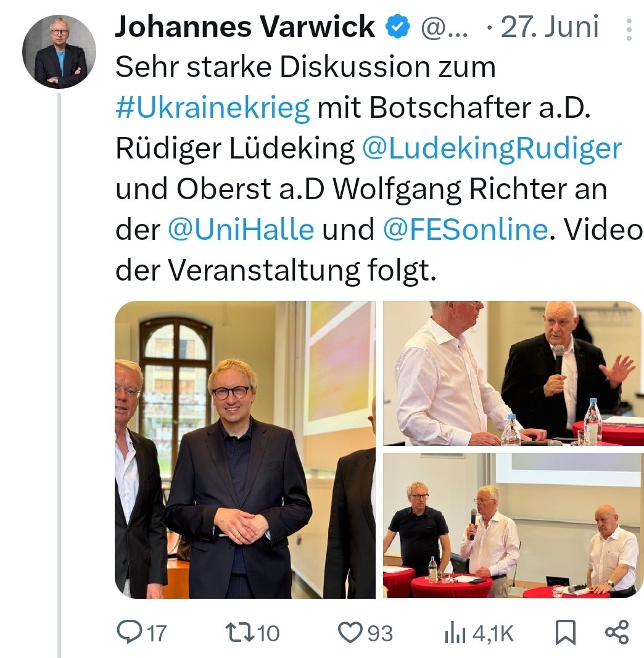Open the top-right photo of speaker with microphone

513,373
